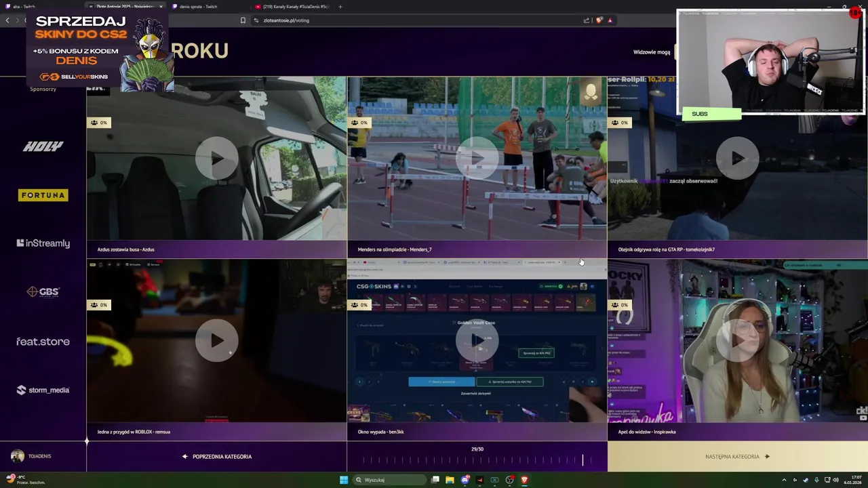Image resolution: width=868 pixels, height=488 pixels.
Task: Play the Olejnik GTA RP clip
Action: point(737,159)
